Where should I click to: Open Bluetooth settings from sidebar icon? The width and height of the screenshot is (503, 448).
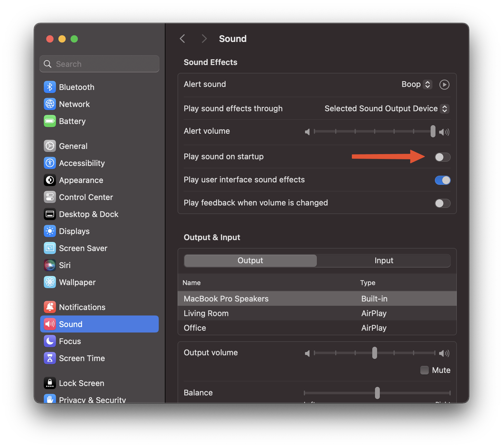point(50,87)
